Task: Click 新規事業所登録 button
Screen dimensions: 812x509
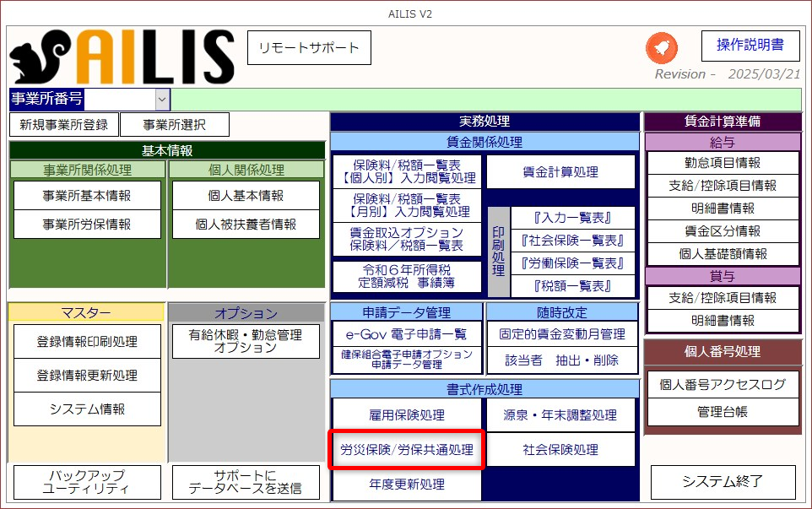Action: point(64,125)
